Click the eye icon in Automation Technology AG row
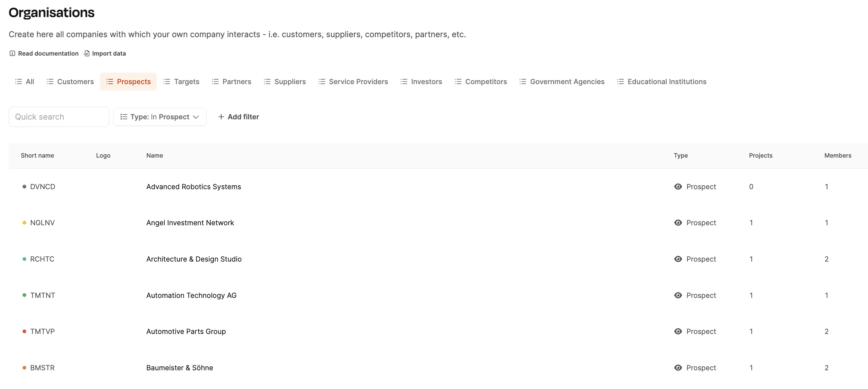The width and height of the screenshot is (868, 389). tap(678, 295)
